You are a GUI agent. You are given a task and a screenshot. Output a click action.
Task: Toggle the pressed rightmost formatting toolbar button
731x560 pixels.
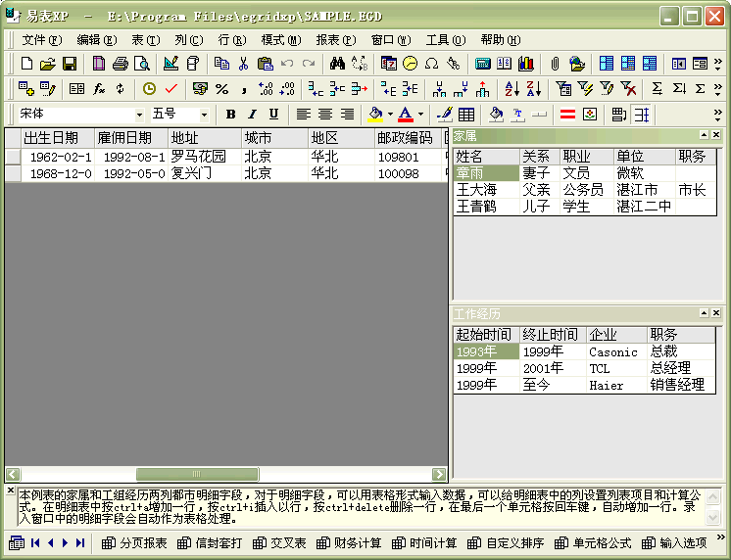pyautogui.click(x=642, y=115)
